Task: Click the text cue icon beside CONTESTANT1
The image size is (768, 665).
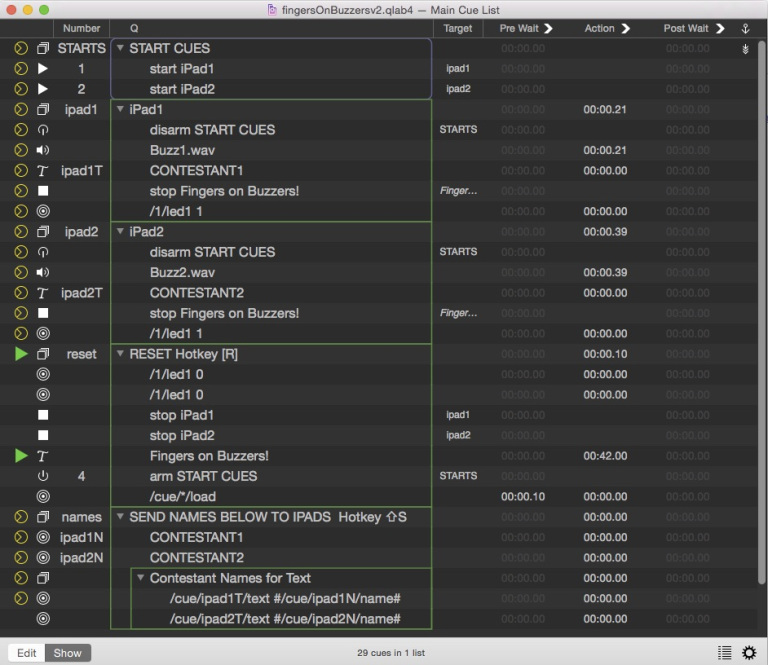Action: [43, 170]
